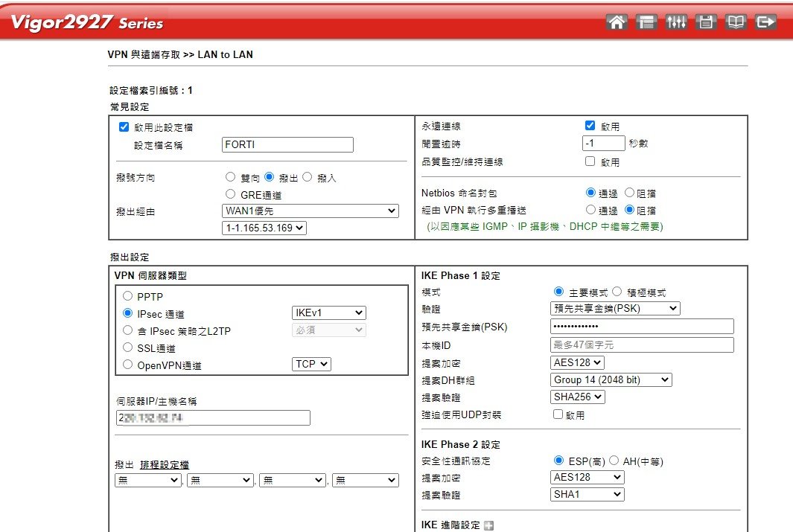
Task: Expand 提案DH群組 Group 14 dropdown
Action: 611,380
